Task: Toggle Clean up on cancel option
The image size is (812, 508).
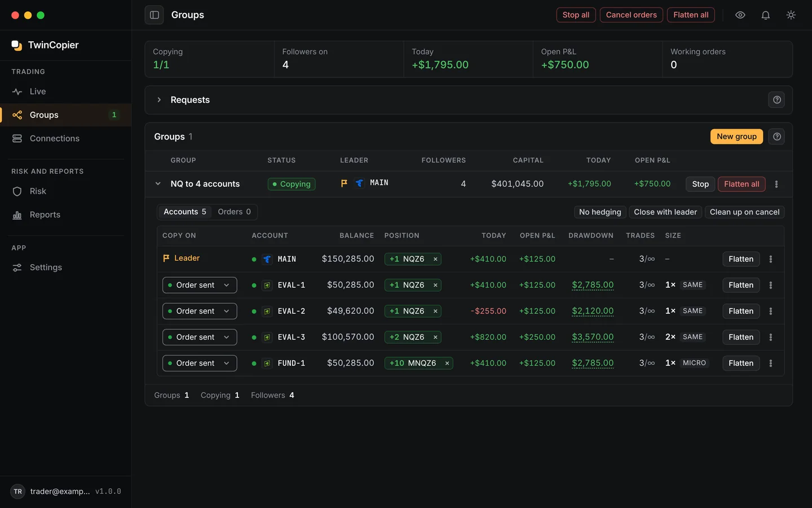Action: pos(744,212)
